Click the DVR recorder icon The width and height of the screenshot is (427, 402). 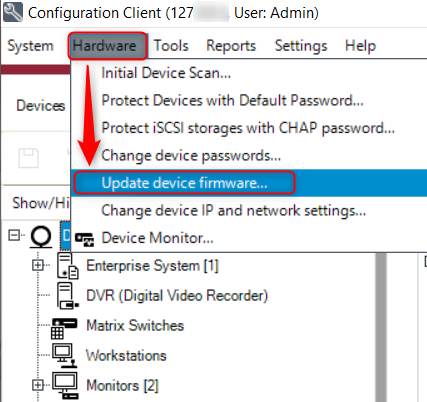[x=68, y=295]
